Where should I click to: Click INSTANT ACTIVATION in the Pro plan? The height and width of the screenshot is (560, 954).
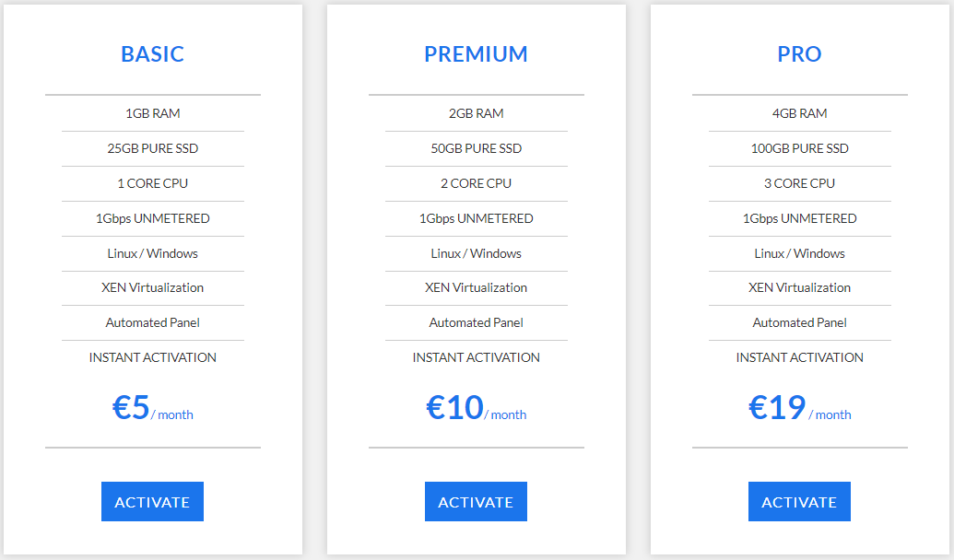(x=800, y=357)
